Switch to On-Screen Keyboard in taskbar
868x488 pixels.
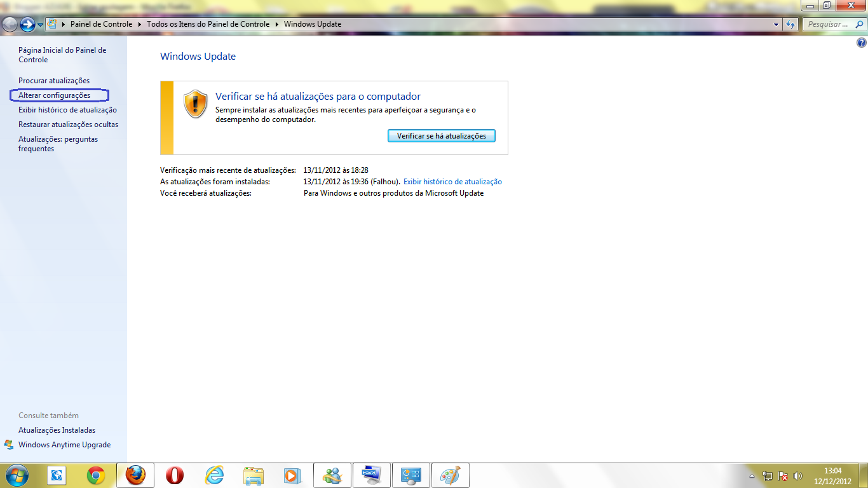coord(372,475)
